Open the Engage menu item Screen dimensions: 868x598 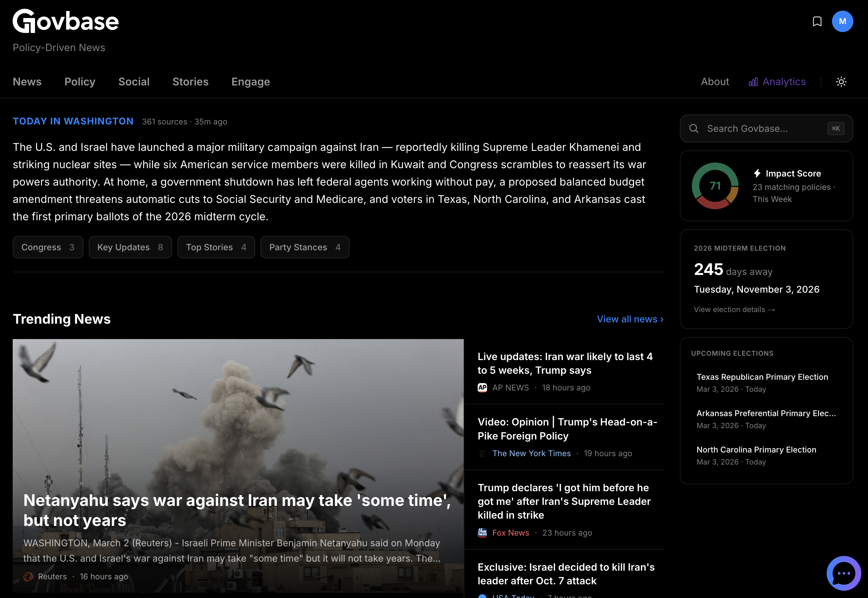click(x=251, y=82)
